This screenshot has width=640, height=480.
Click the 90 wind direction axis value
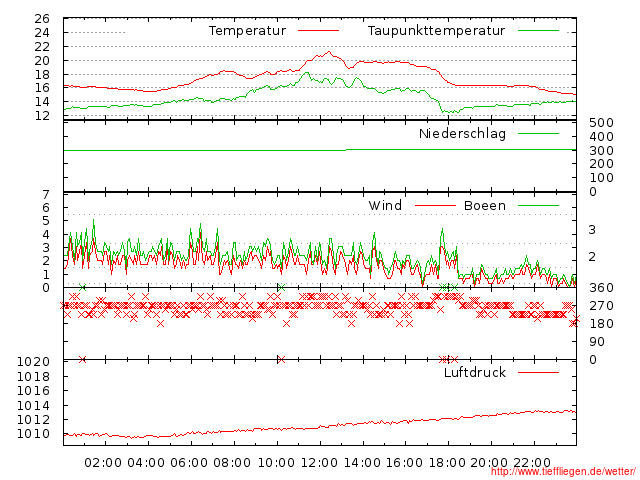[x=597, y=342]
